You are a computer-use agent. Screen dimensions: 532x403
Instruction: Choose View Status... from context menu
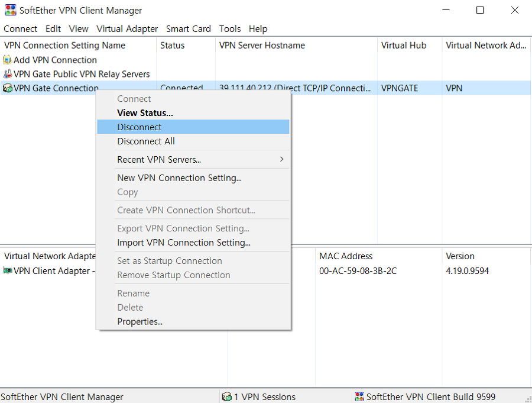coord(193,113)
